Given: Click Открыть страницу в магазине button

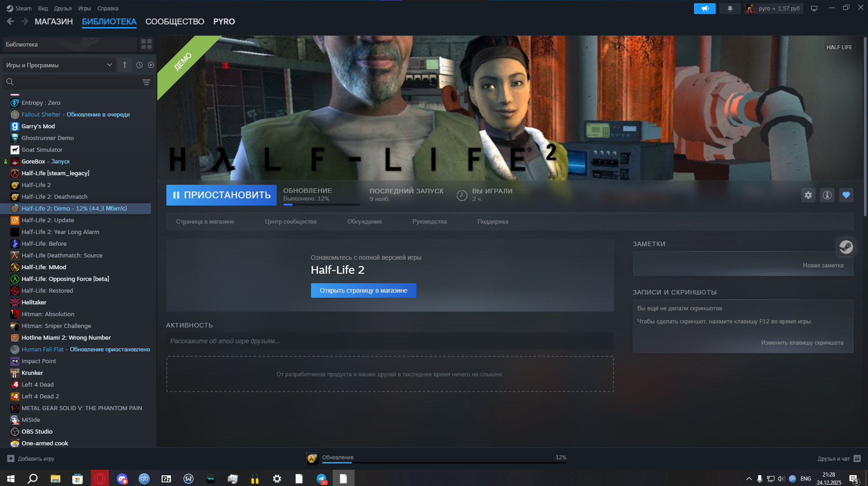Looking at the screenshot, I should coord(363,290).
